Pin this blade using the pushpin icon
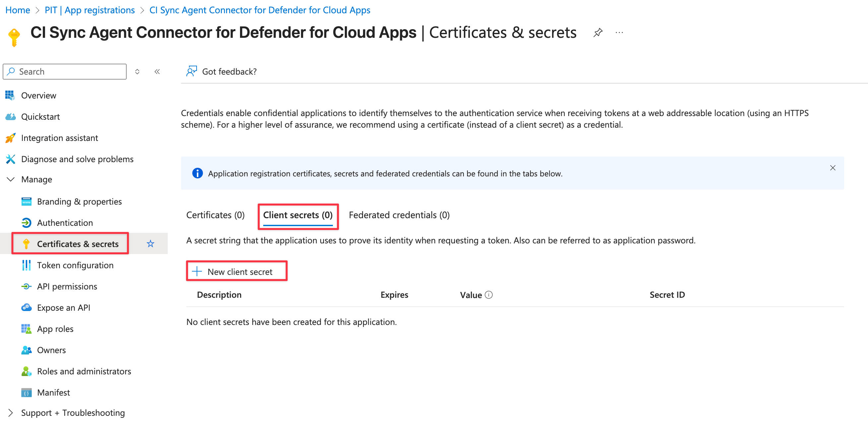Screen dimensions: 868x439 [x=598, y=33]
